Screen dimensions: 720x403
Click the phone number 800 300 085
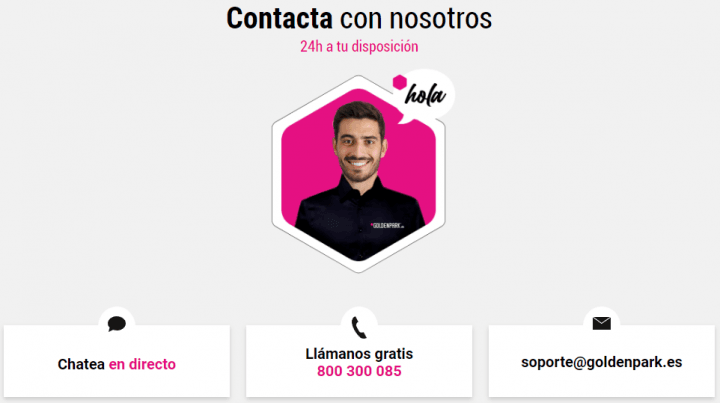[x=359, y=371]
